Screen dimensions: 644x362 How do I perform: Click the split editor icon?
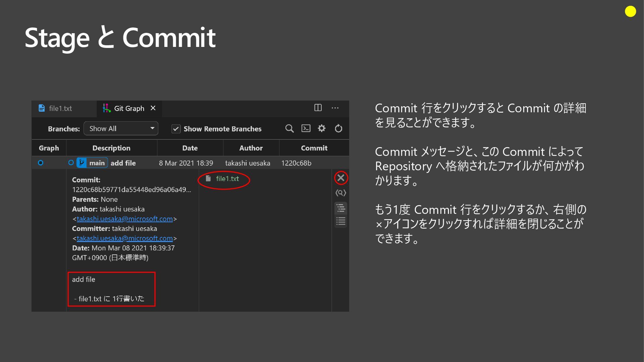[318, 108]
